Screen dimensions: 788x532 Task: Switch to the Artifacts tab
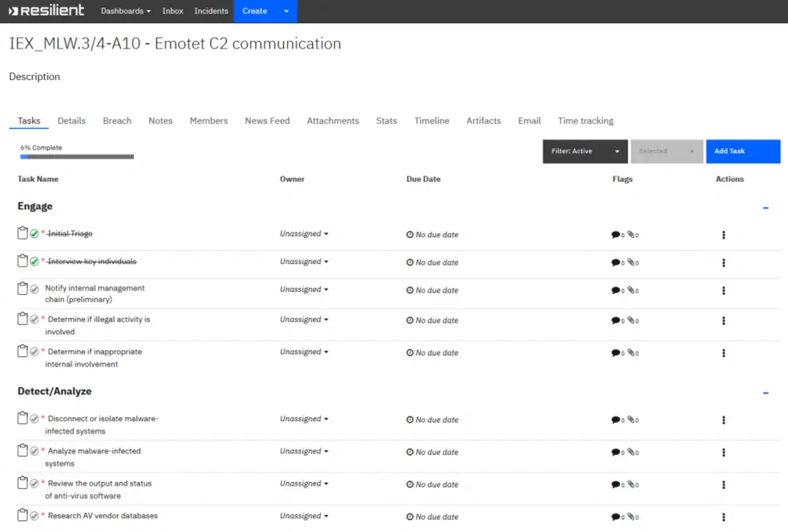(483, 121)
